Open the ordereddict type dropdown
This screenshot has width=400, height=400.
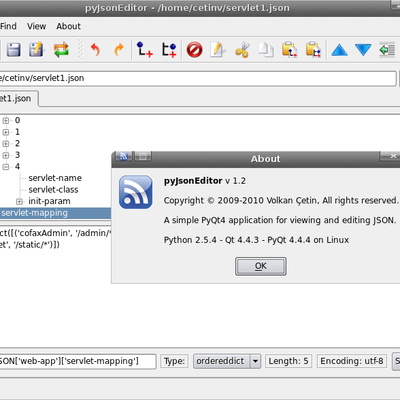coord(255,361)
